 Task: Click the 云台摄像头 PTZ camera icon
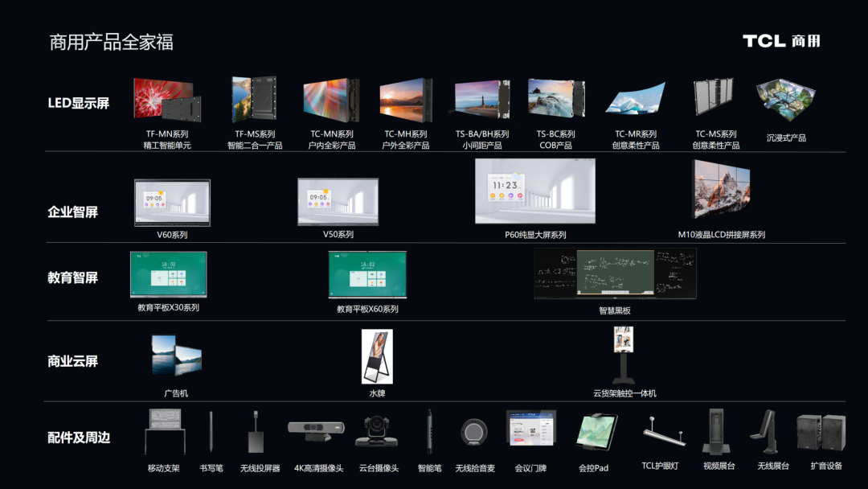pyautogui.click(x=377, y=431)
